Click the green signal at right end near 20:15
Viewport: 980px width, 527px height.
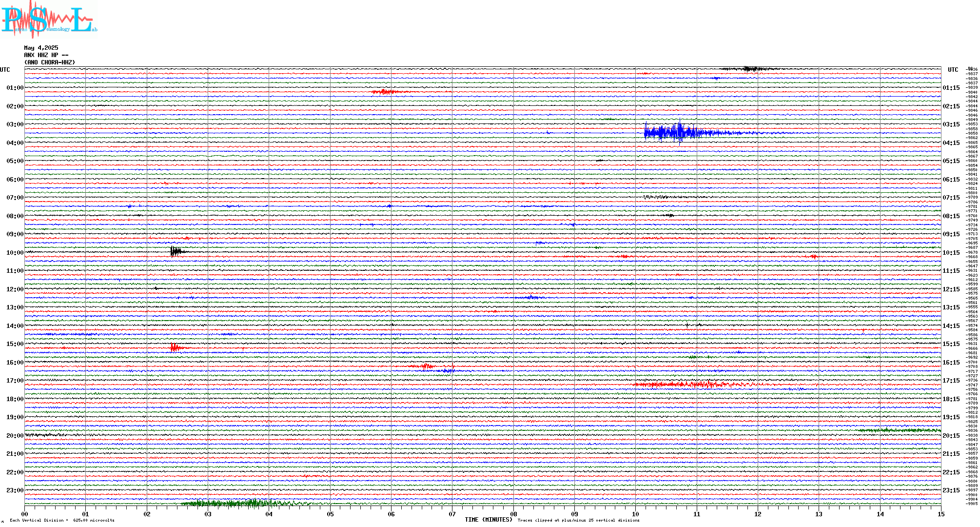902,430
